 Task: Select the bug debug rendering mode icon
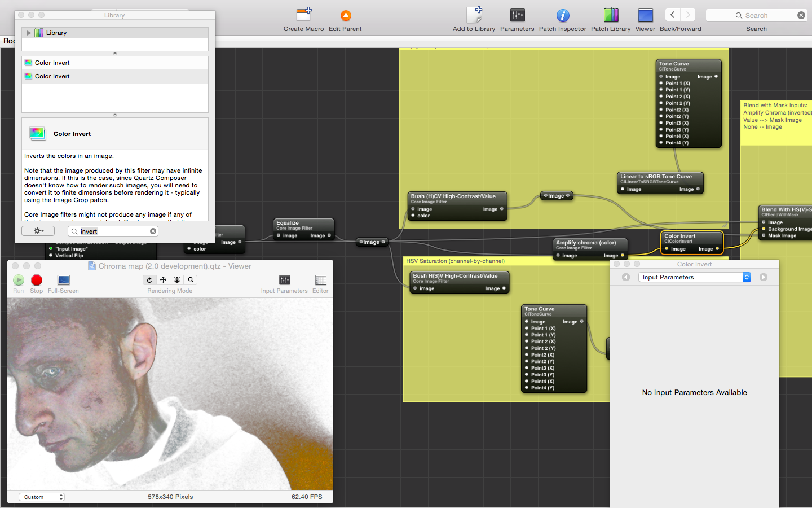[x=177, y=280]
